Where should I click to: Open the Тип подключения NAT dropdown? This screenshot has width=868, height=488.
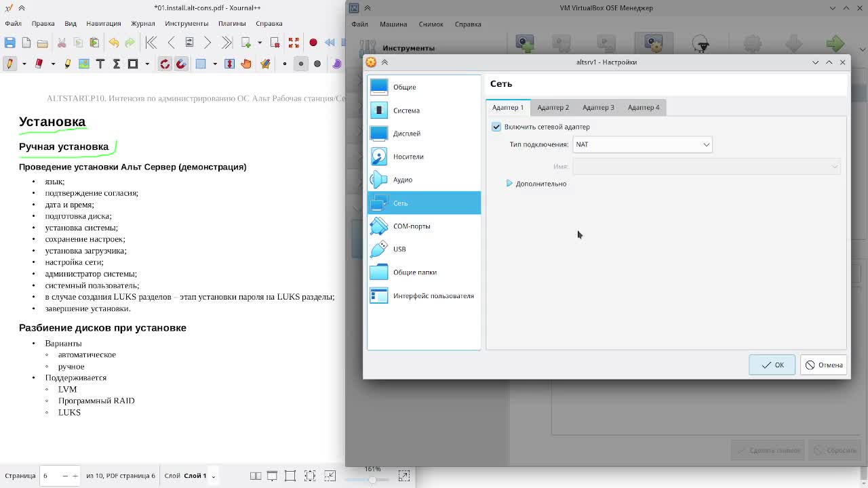pyautogui.click(x=642, y=144)
